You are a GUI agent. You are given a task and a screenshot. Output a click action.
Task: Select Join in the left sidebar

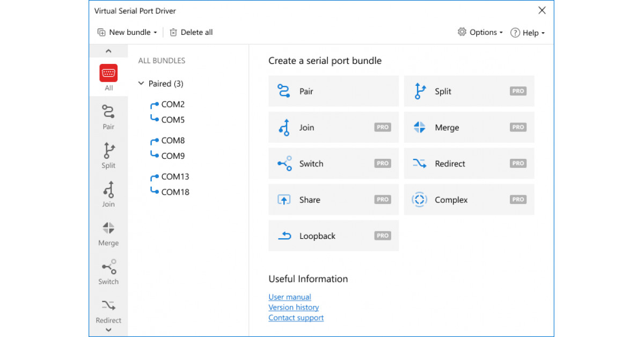pyautogui.click(x=108, y=194)
